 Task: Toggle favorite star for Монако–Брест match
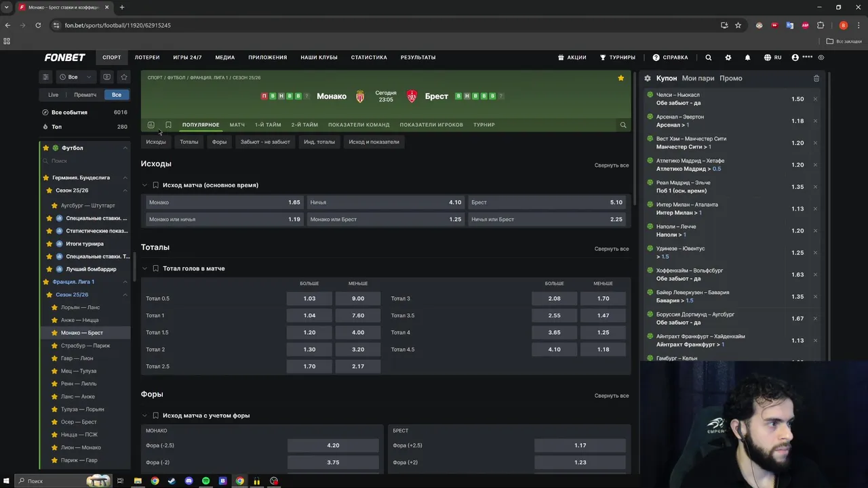pos(620,78)
